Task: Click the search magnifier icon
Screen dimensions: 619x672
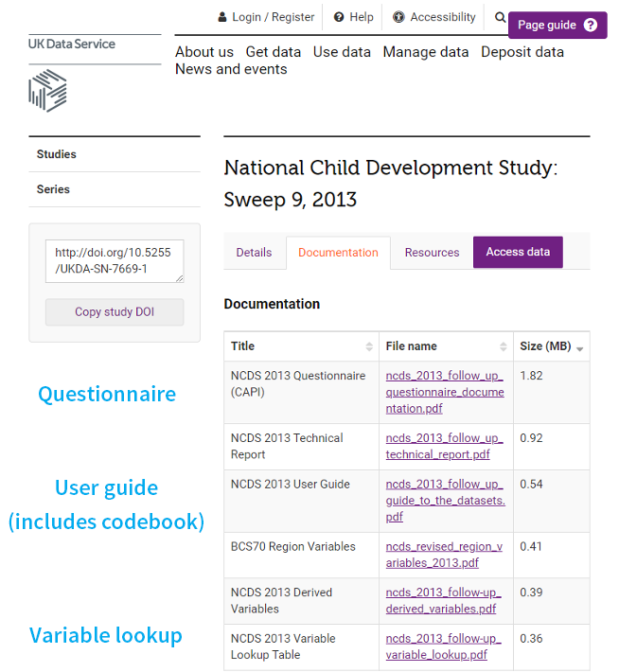Action: (x=500, y=17)
